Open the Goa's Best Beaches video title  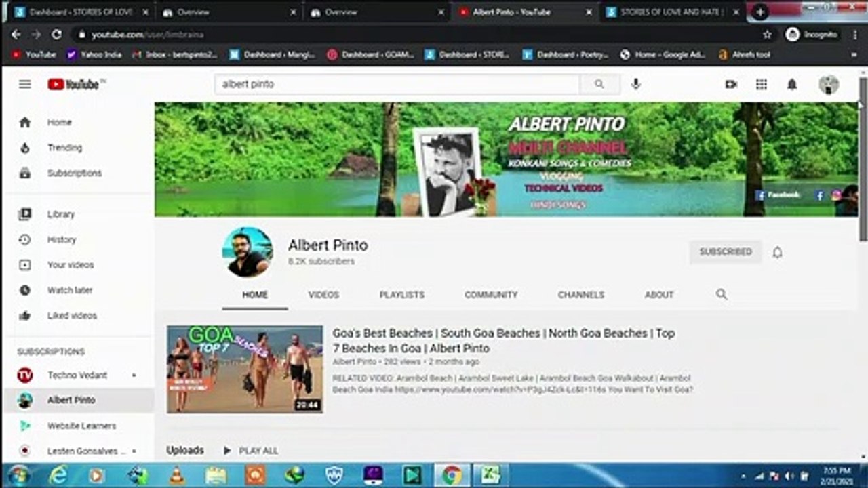click(503, 341)
